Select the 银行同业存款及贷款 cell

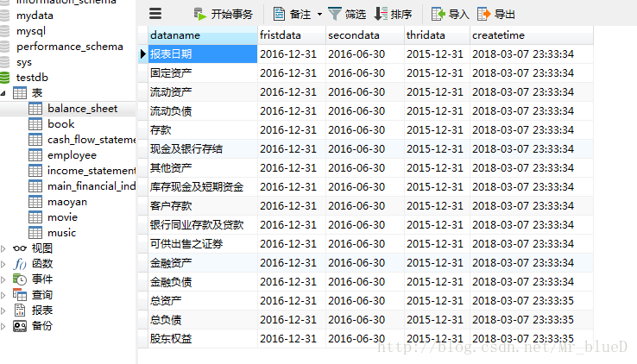[x=203, y=225]
